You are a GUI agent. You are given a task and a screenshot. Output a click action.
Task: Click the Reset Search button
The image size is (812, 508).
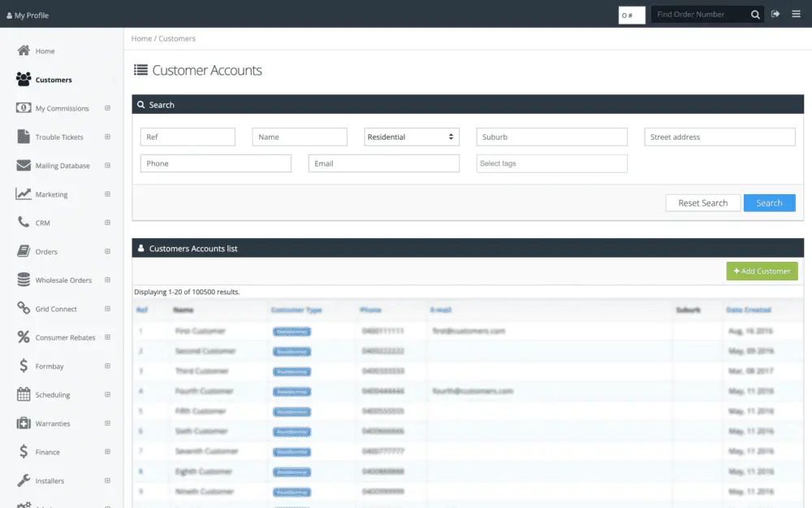[702, 202]
